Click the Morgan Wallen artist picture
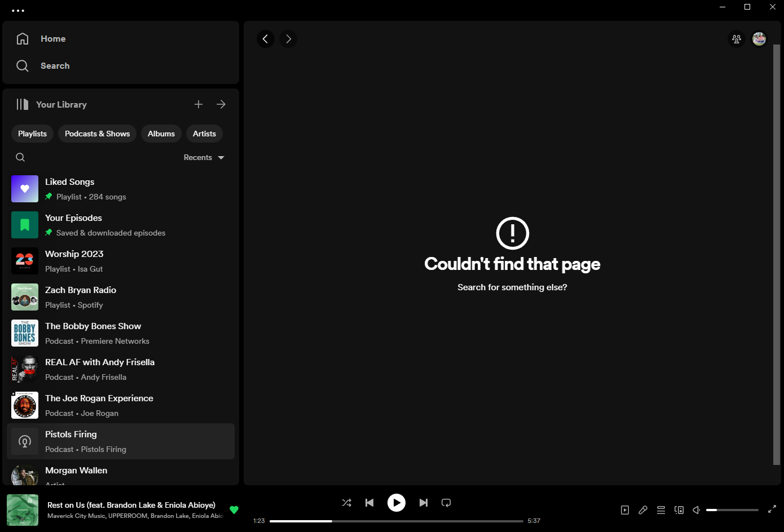Screen dimensions: 784x532 25,475
